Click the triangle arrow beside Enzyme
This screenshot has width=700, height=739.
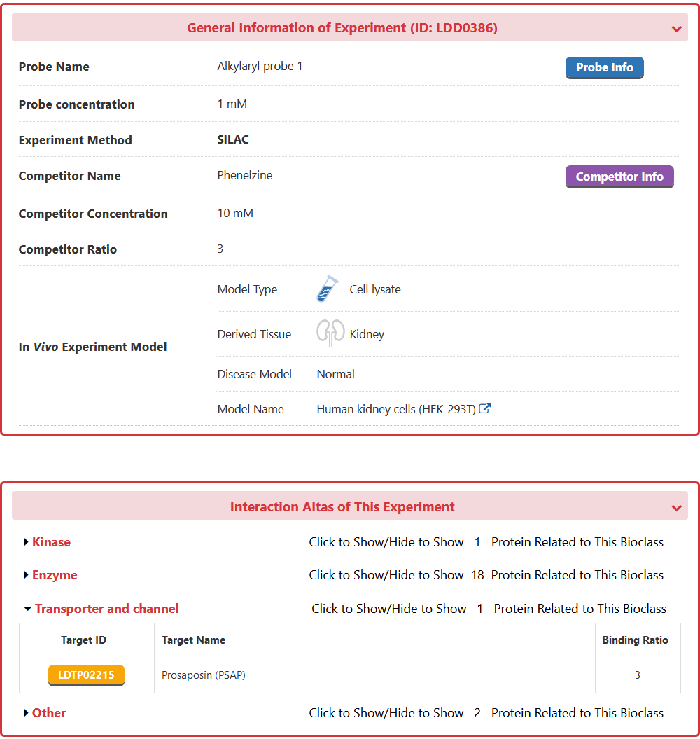pyautogui.click(x=26, y=575)
